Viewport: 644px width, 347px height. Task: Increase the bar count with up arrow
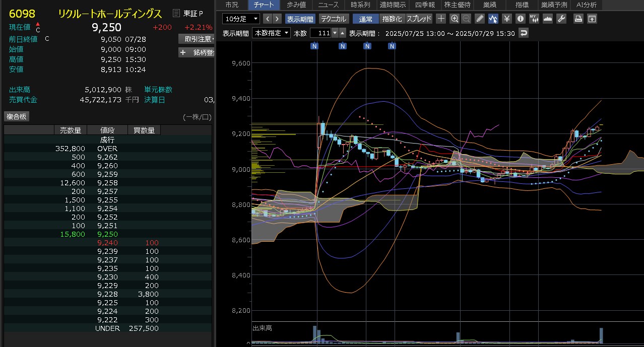(x=343, y=33)
